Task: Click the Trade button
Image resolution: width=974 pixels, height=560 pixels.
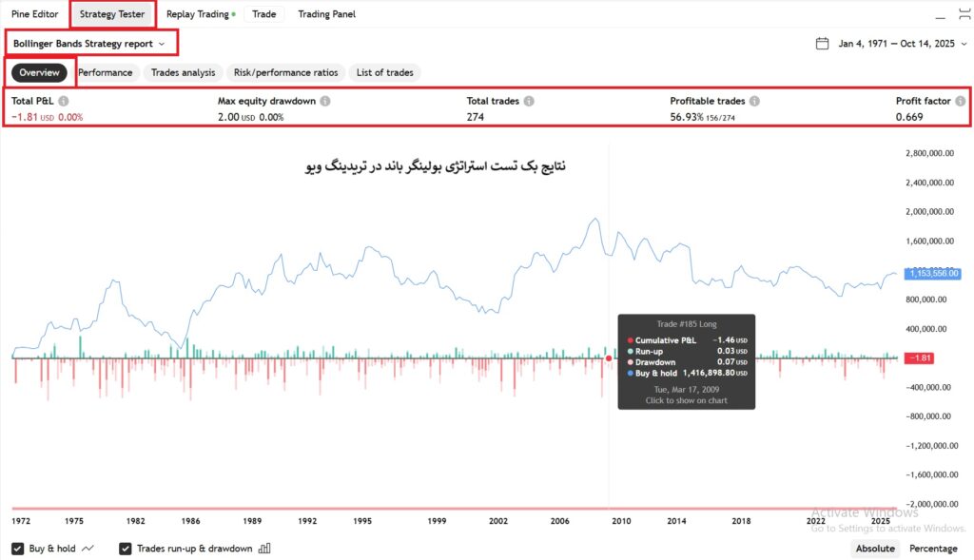Action: (263, 14)
